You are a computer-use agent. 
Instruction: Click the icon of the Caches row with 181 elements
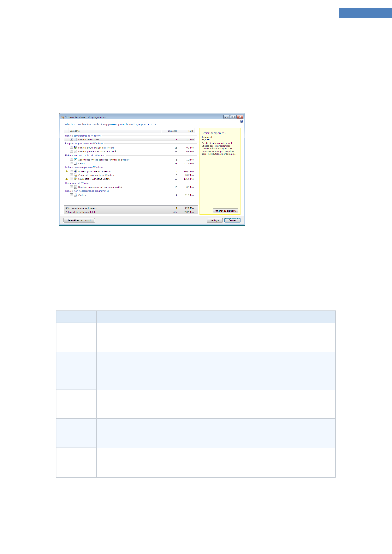coord(75,163)
